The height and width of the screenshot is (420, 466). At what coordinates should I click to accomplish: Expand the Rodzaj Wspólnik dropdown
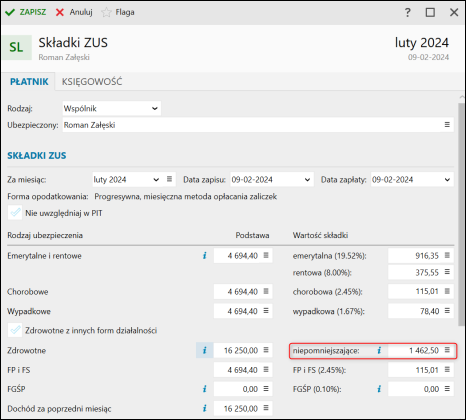pos(112,109)
